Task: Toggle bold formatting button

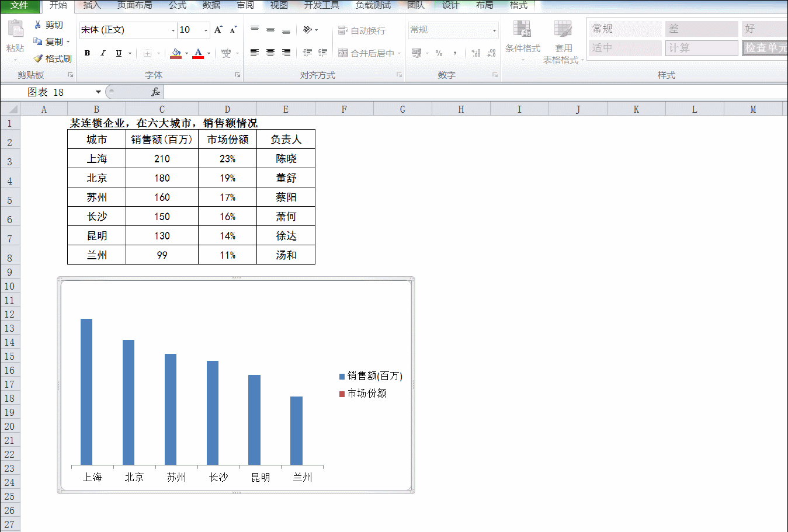Action: [x=87, y=53]
